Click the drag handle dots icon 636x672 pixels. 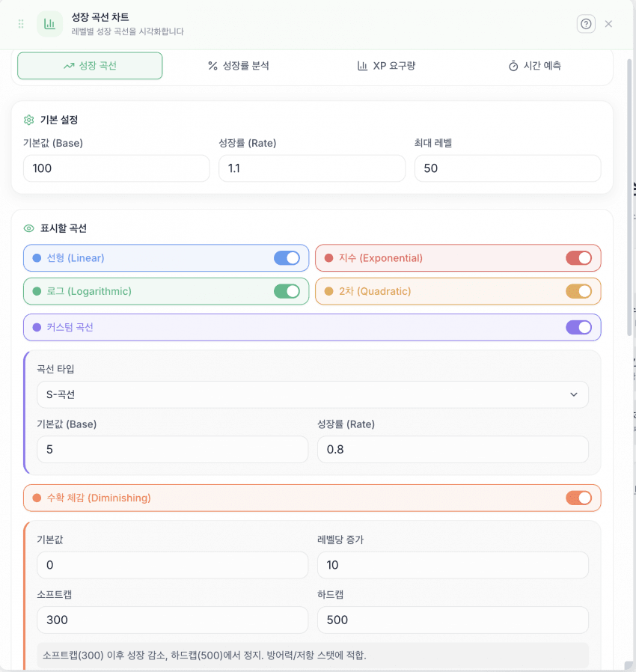[x=21, y=24]
